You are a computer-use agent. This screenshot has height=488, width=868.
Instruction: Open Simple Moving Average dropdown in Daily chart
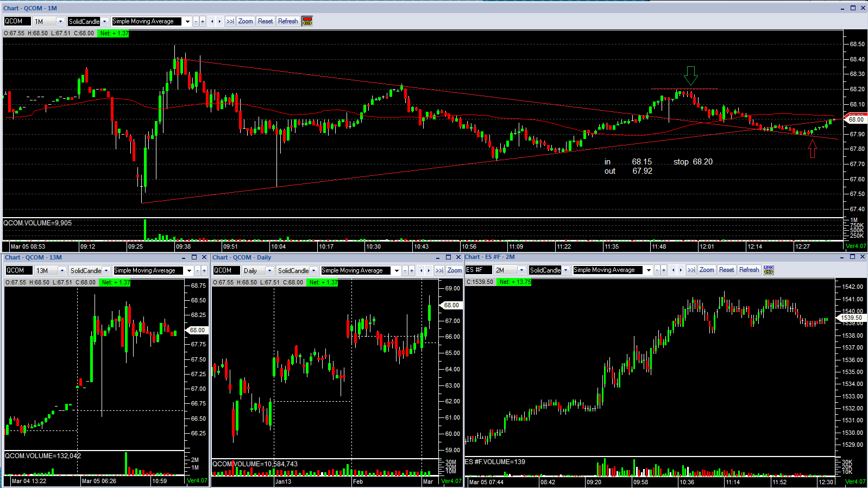pos(397,270)
